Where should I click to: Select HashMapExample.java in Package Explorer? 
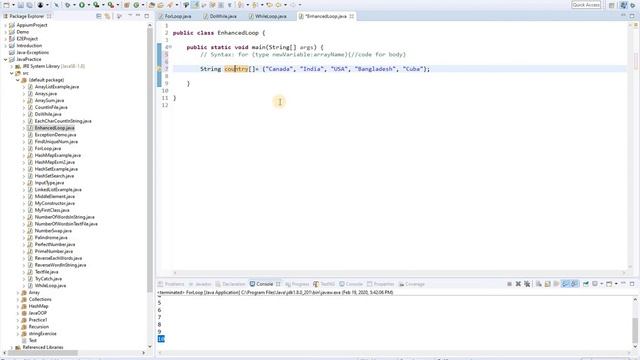pos(58,155)
